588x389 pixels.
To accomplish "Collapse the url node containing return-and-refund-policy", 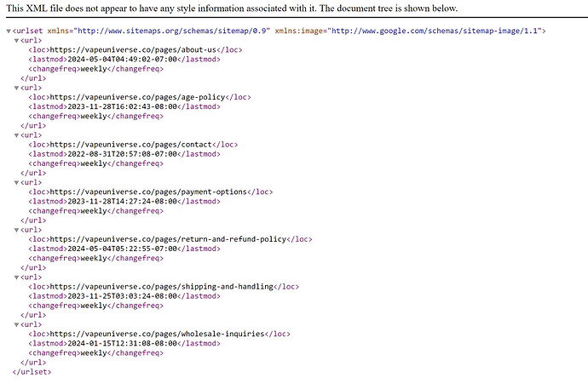I will tap(16, 230).
